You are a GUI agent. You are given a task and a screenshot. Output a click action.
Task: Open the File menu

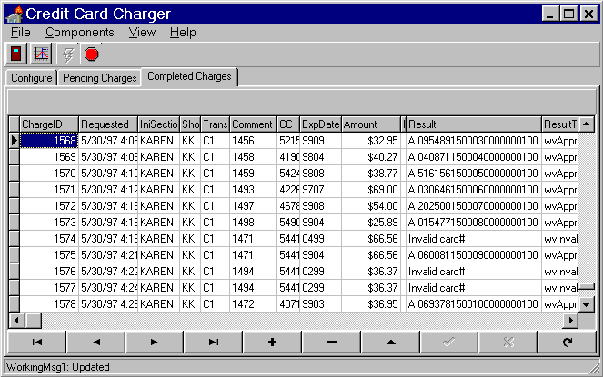[20, 32]
